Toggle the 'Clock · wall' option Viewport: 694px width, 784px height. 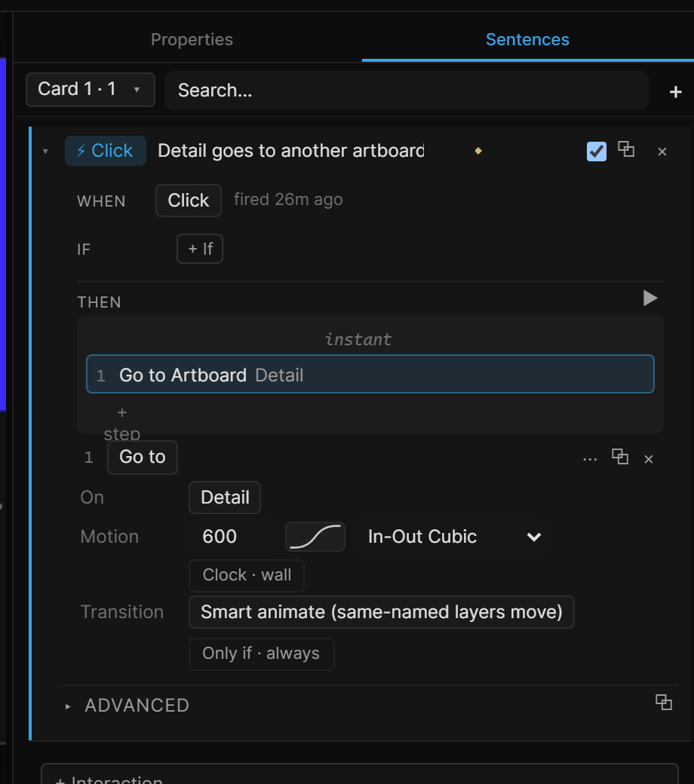tap(247, 575)
